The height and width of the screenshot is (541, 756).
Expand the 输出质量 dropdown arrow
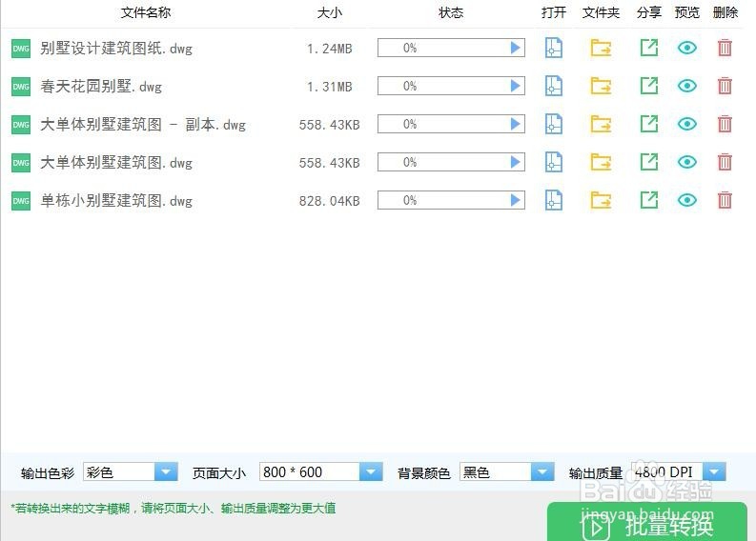(714, 471)
